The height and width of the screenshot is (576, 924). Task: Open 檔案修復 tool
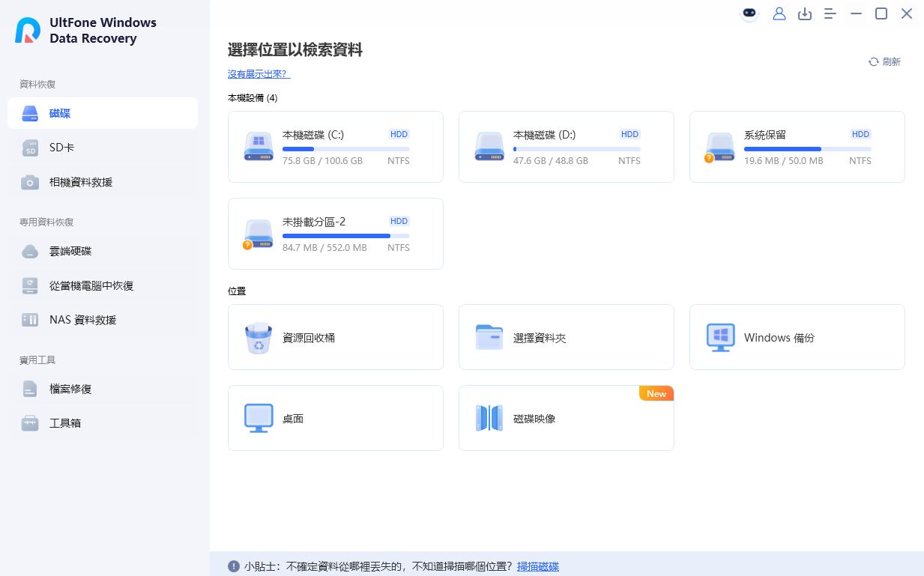tap(103, 389)
